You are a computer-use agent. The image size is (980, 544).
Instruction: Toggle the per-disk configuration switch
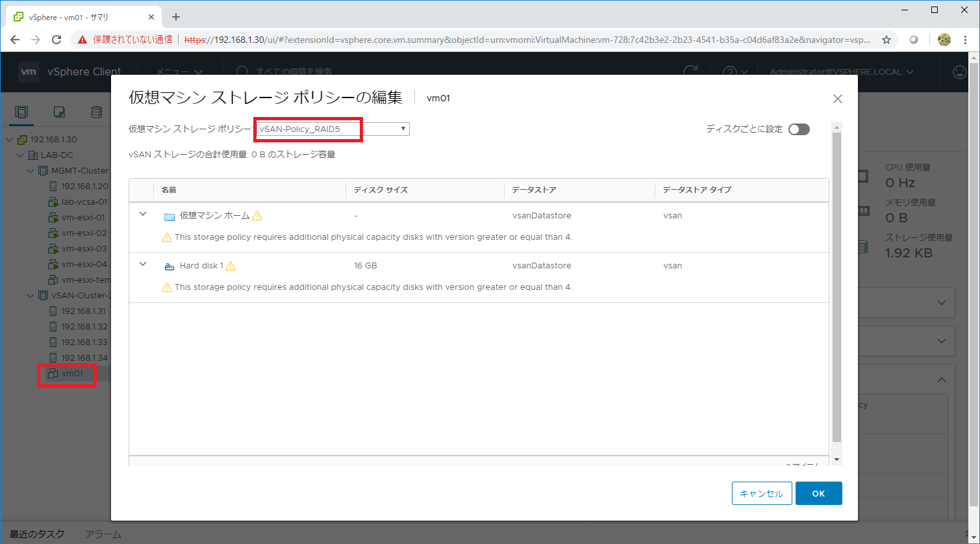pyautogui.click(x=799, y=129)
